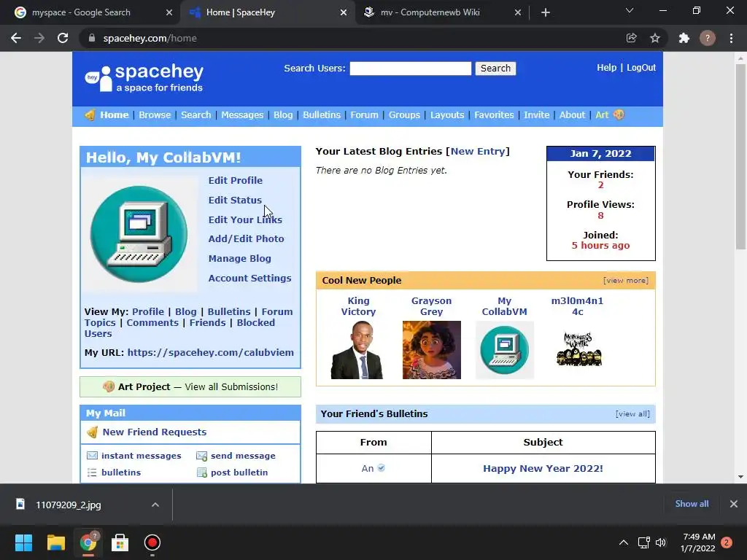
Task: Open Add/Edit Photo link
Action: pyautogui.click(x=246, y=238)
